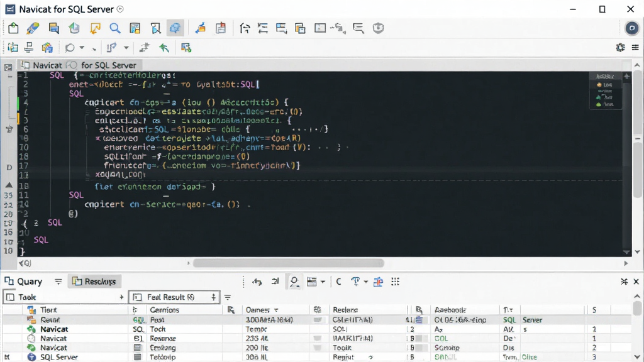Click the highlighted blue cloud toolbar icon
644x362 pixels.
point(175,28)
